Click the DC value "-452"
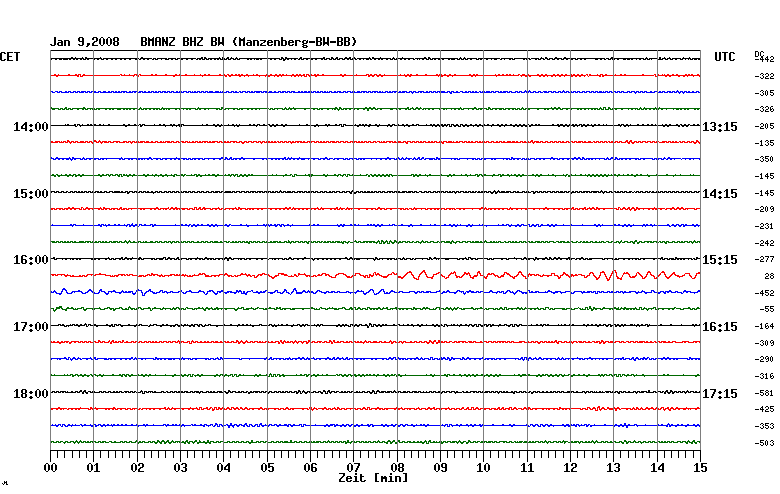The height and width of the screenshot is (494, 780). click(x=765, y=293)
